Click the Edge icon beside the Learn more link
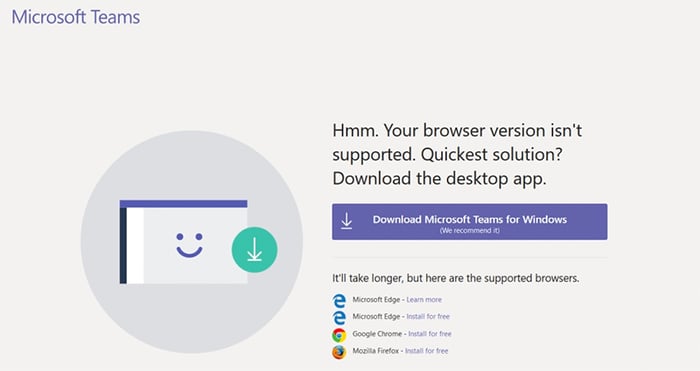Screen dimensions: 700x371 (x=339, y=300)
